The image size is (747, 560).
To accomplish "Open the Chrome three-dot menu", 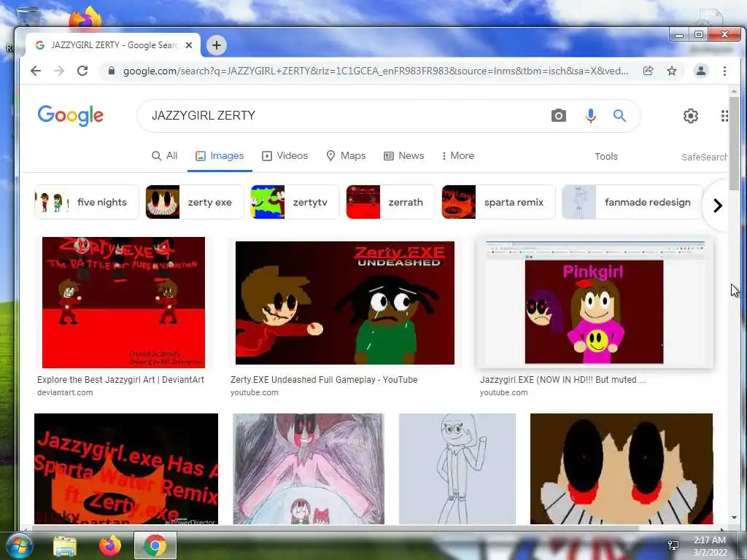I will [724, 71].
